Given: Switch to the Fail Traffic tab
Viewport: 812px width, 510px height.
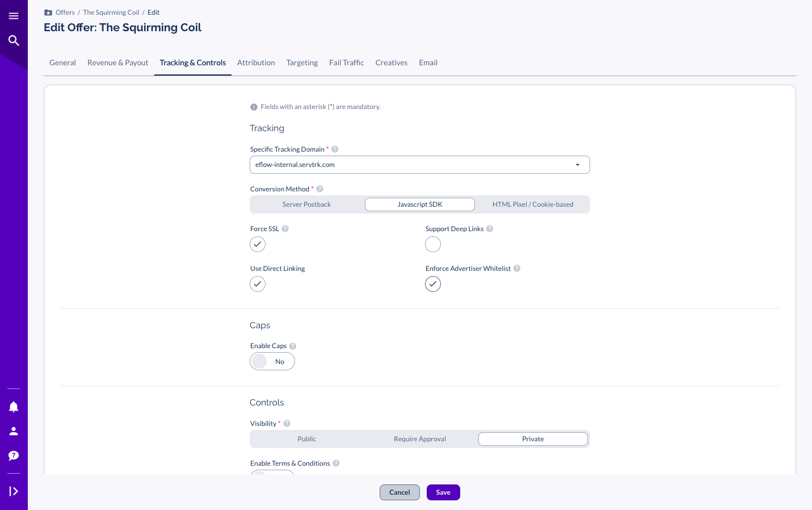Looking at the screenshot, I should point(346,62).
